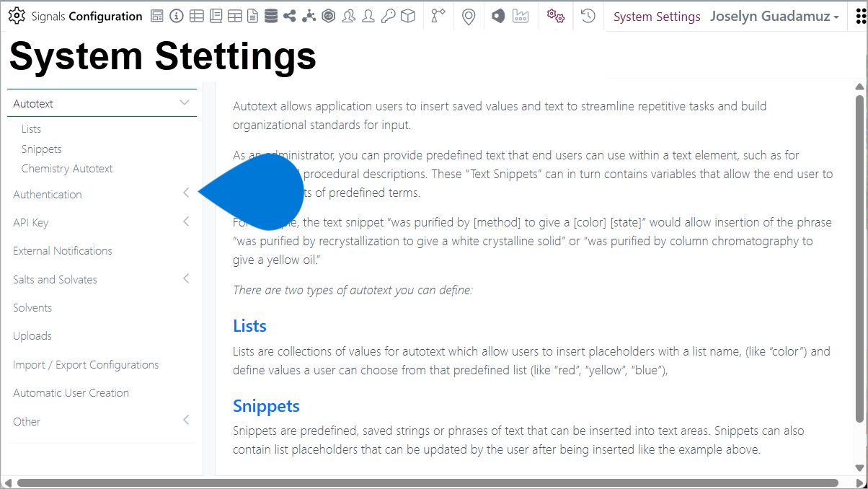Expand the Salts and Solvates section
Screen dimensions: 868x489
tap(186, 279)
